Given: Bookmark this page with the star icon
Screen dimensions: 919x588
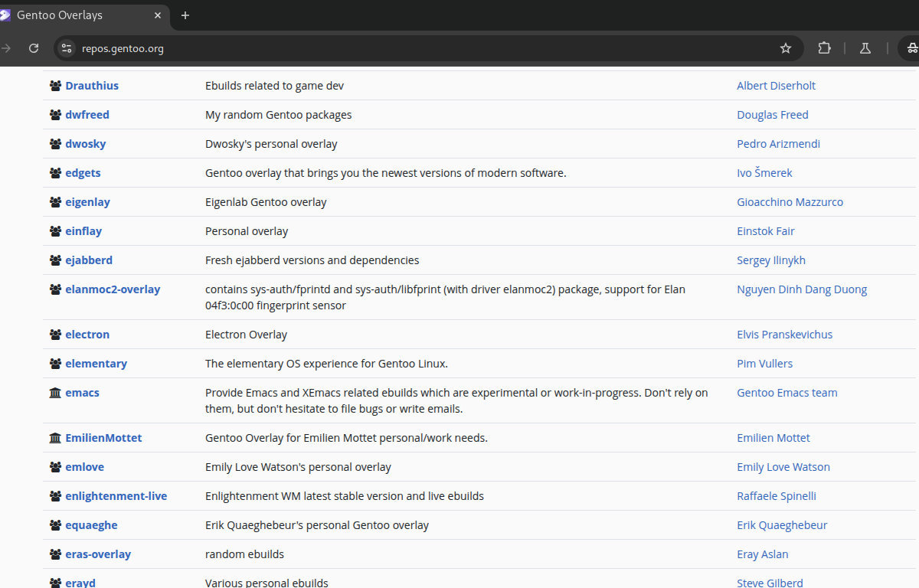Looking at the screenshot, I should point(785,48).
